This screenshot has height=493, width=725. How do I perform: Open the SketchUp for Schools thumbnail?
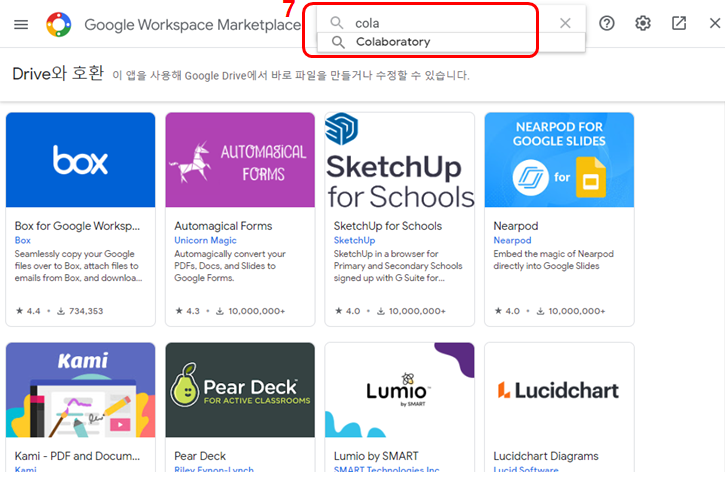pyautogui.click(x=399, y=160)
